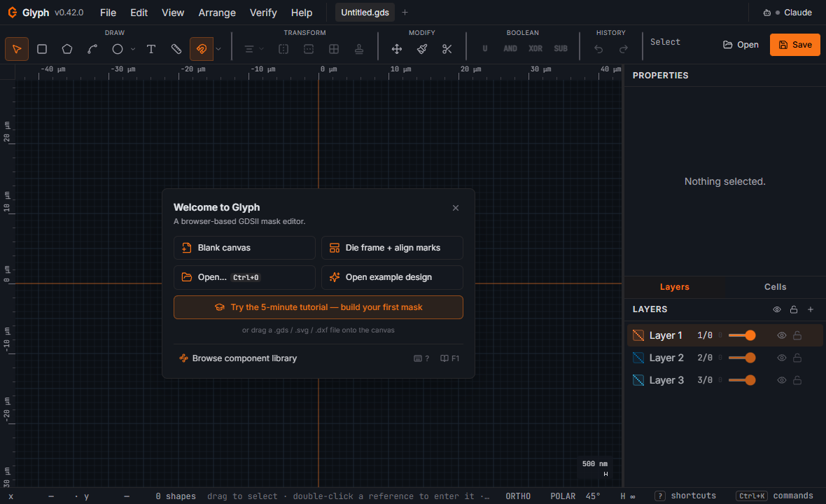Click the redo history arrow
Image resolution: width=826 pixels, height=504 pixels.
click(624, 49)
